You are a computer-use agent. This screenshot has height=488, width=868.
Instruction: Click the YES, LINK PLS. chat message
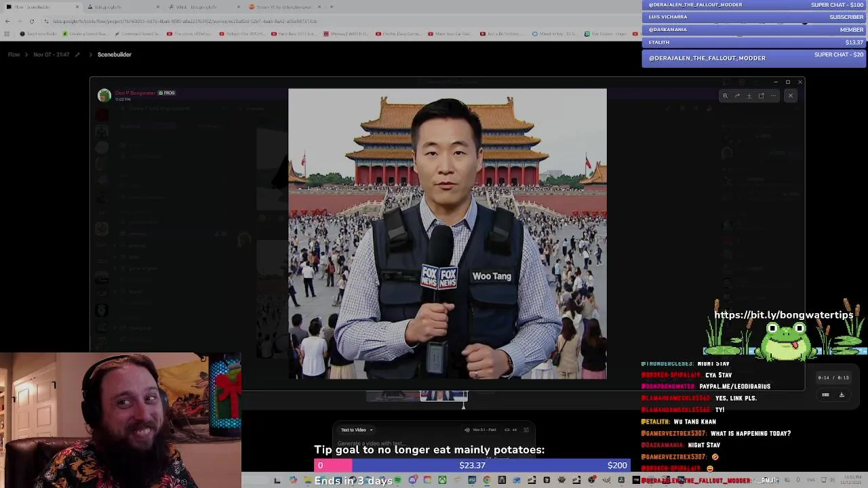point(736,398)
